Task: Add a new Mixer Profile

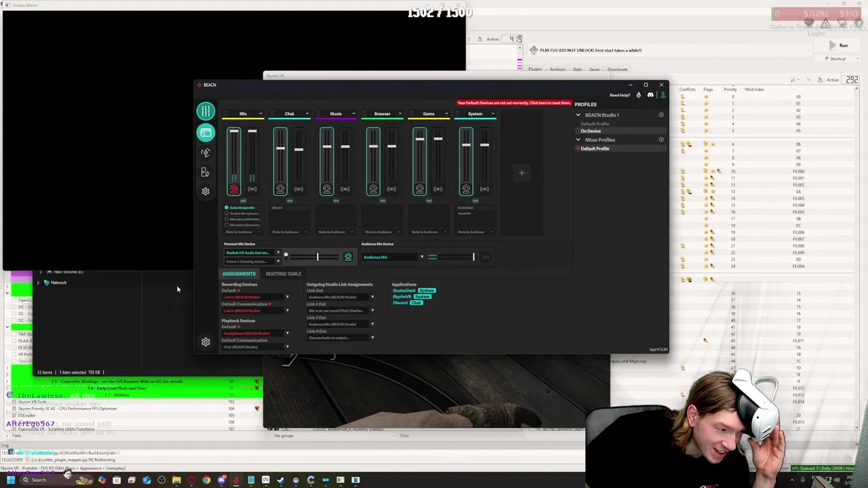Action: [661, 140]
